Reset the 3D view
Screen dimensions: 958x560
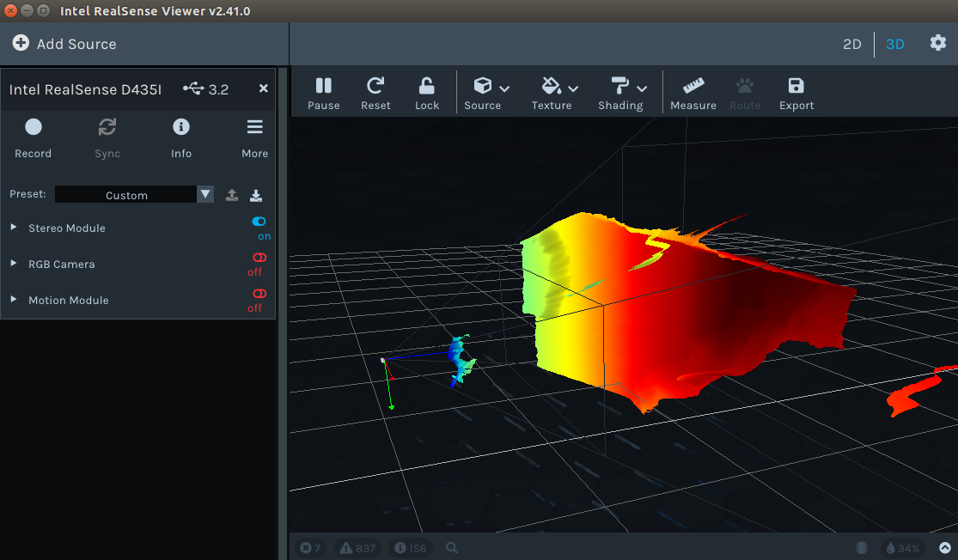[375, 94]
